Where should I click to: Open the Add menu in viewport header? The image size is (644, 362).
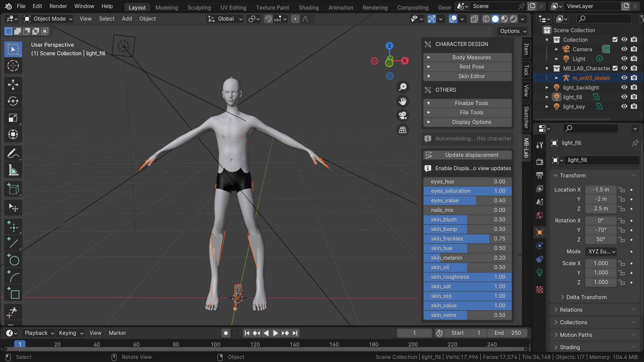tap(127, 19)
